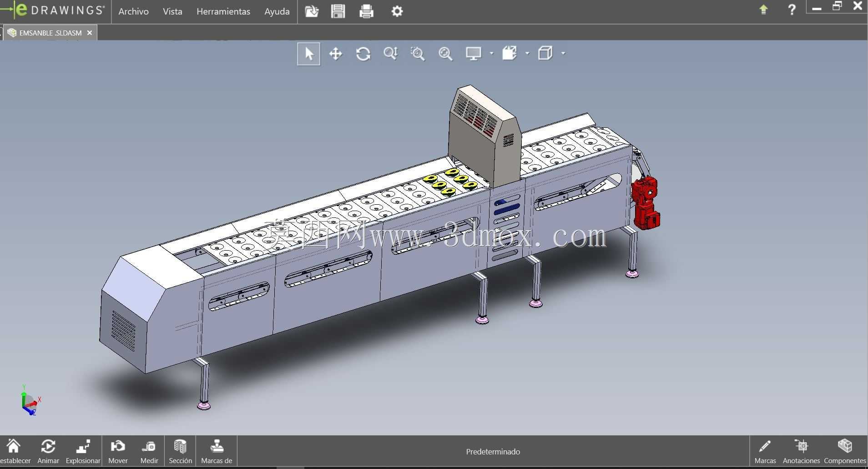The height and width of the screenshot is (469, 868).
Task: Pick the Rotate view tool
Action: click(x=363, y=54)
